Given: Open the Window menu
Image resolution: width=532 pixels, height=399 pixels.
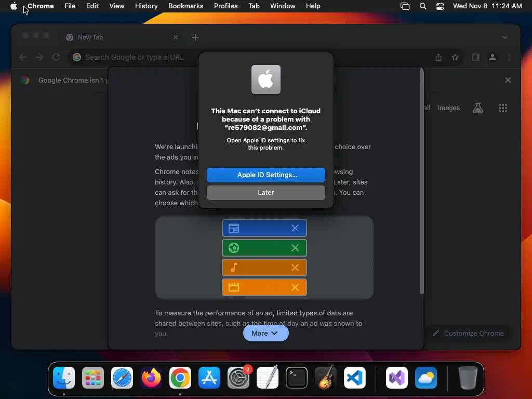Looking at the screenshot, I should tap(283, 6).
